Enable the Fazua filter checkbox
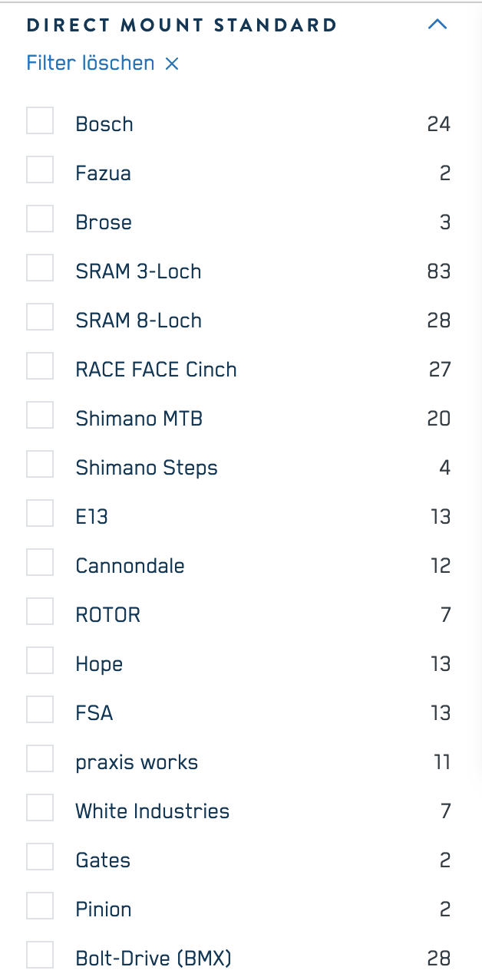The height and width of the screenshot is (980, 482). pyautogui.click(x=40, y=170)
